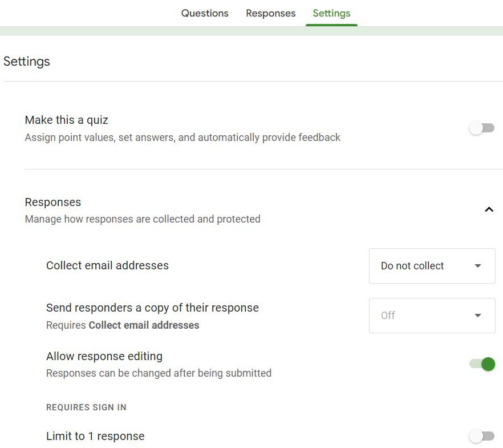
Task: Click the "Make this a quiz" label
Action: (x=66, y=120)
